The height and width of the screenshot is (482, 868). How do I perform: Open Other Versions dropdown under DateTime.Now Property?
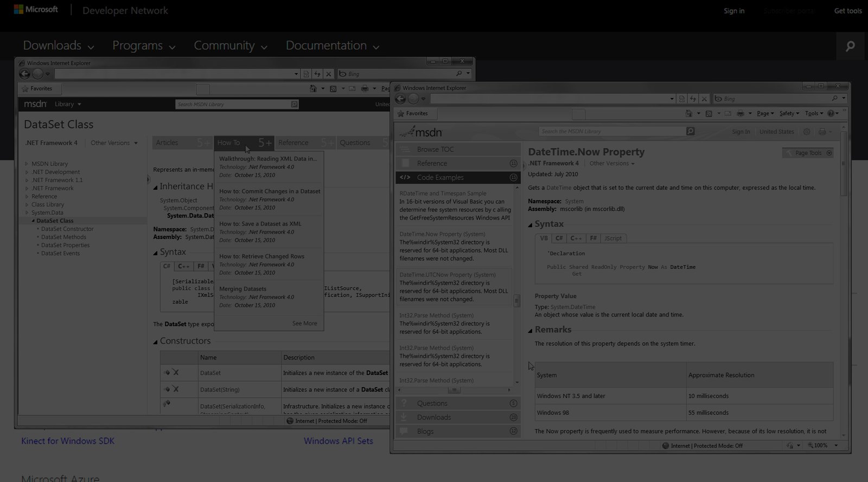pos(611,163)
